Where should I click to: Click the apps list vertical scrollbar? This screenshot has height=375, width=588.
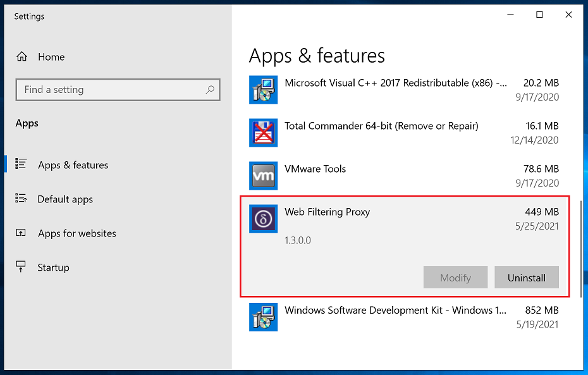tap(581, 249)
